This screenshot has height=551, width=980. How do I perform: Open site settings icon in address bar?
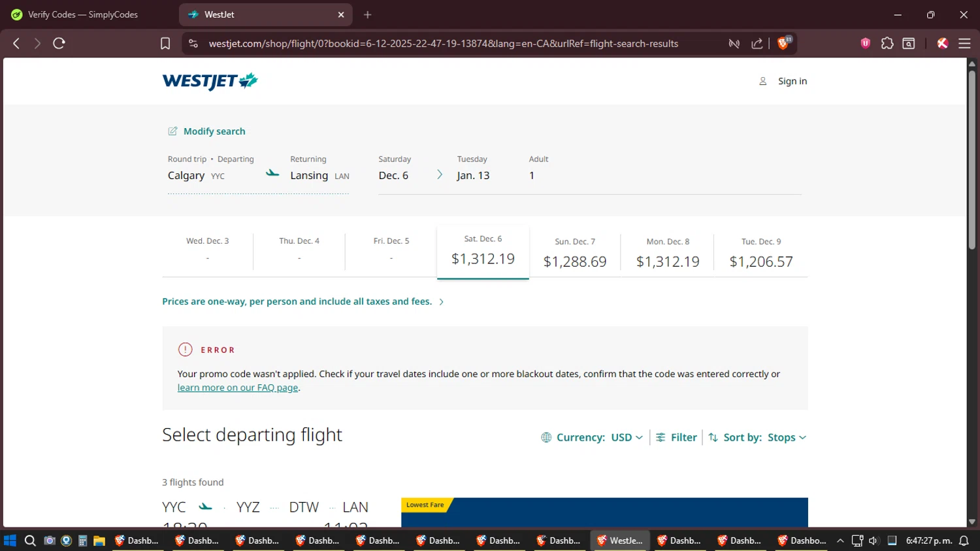(193, 43)
